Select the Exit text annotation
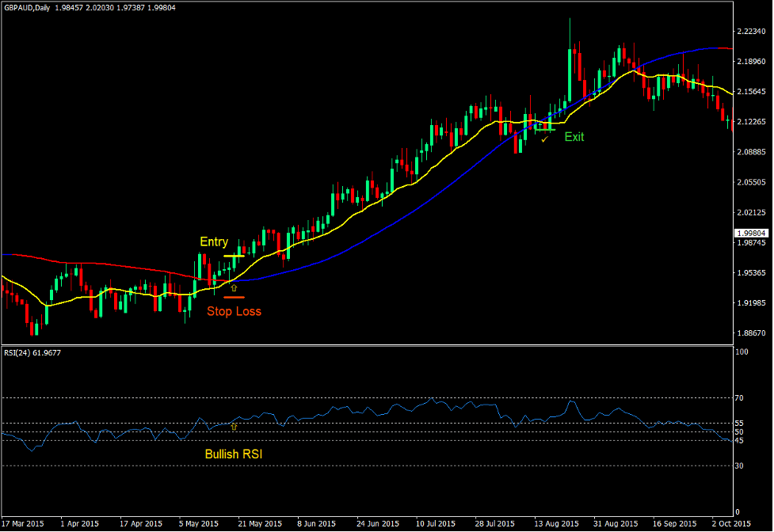Image resolution: width=774 pixels, height=532 pixels. coord(573,137)
